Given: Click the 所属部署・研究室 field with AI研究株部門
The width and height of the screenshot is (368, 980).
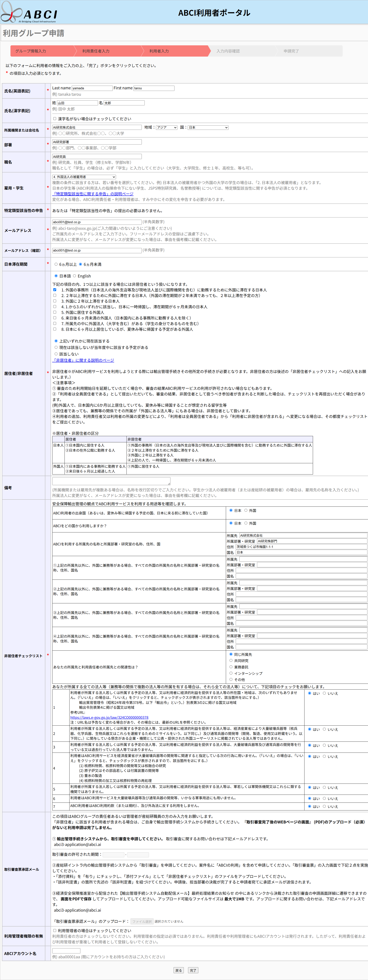Looking at the screenshot, I should (312, 541).
